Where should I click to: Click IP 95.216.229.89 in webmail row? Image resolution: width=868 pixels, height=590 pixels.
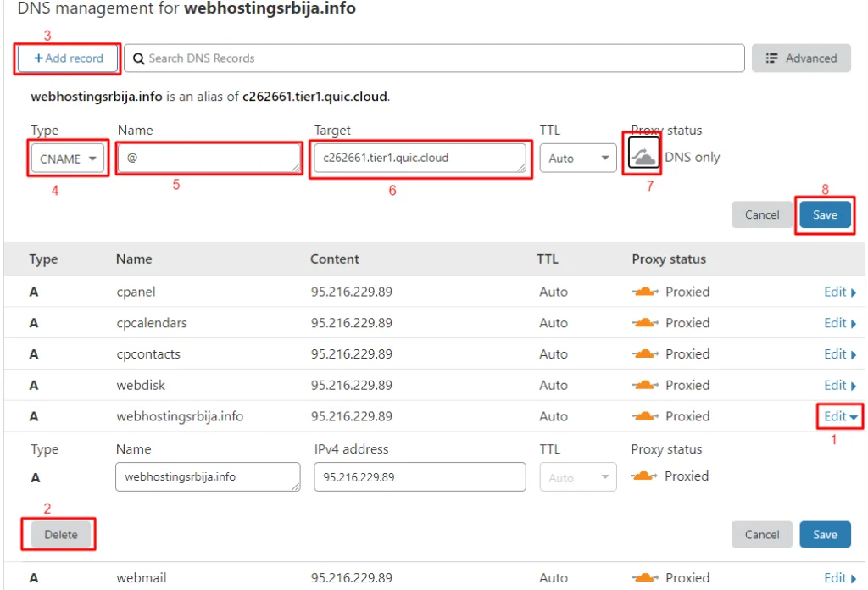[x=352, y=578]
